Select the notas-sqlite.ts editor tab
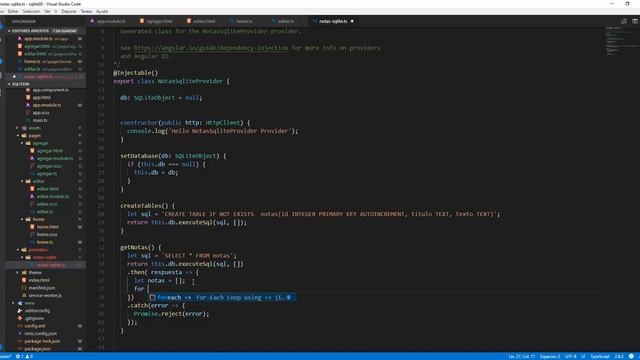This screenshot has width=640, height=360. pos(333,21)
